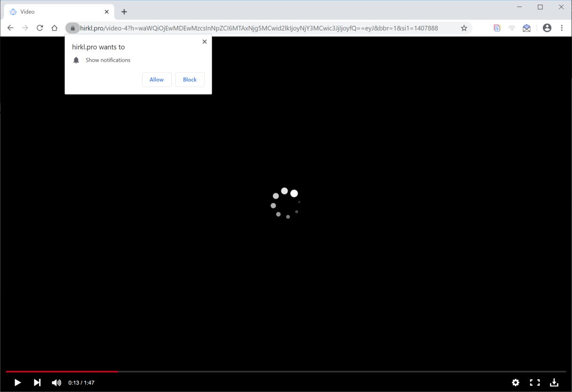Close the notification permission popup

(x=204, y=41)
